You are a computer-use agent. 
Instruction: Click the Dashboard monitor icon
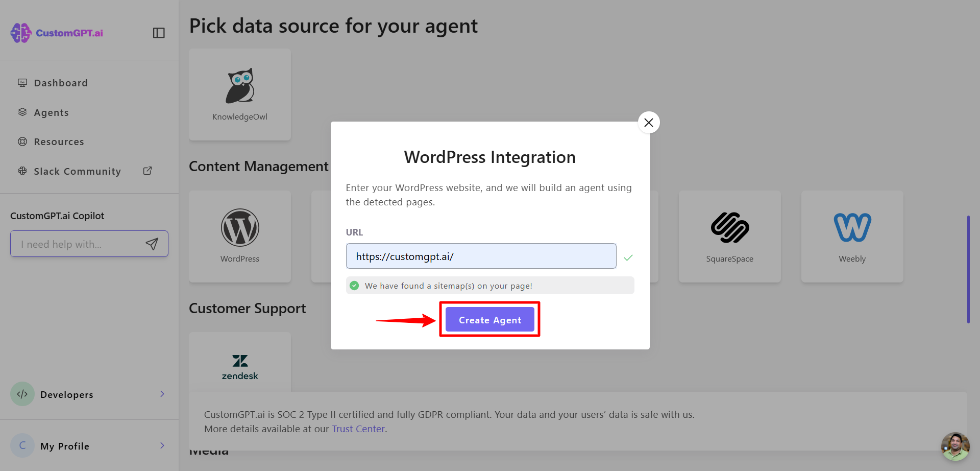(x=22, y=83)
